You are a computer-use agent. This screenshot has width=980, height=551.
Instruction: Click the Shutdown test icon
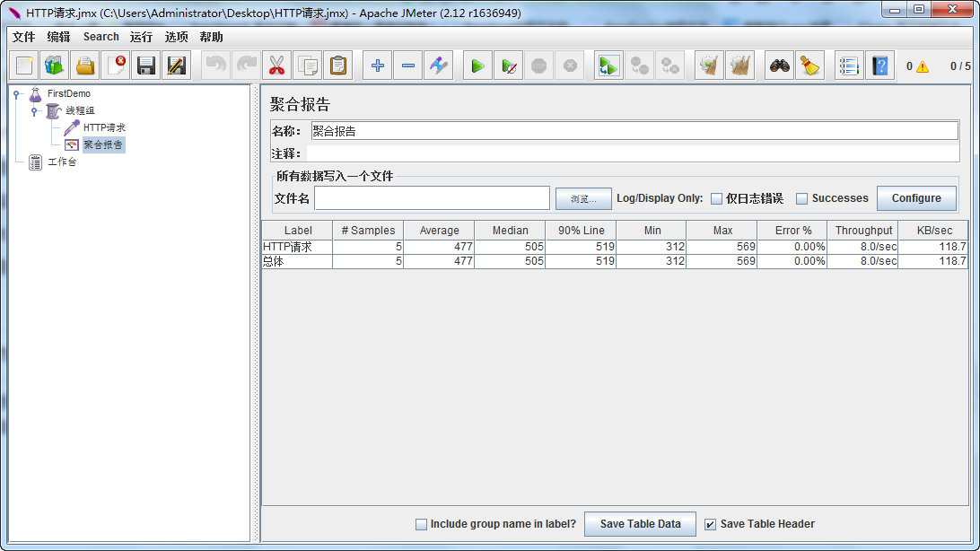(x=569, y=66)
